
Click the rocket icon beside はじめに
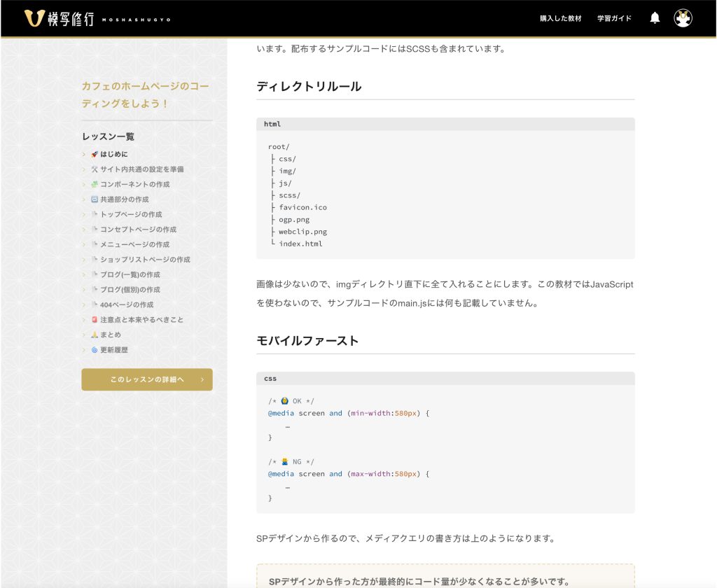95,154
